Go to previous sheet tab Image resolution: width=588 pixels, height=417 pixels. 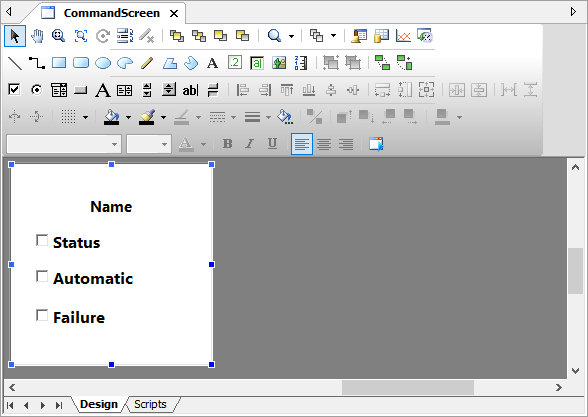click(x=26, y=405)
